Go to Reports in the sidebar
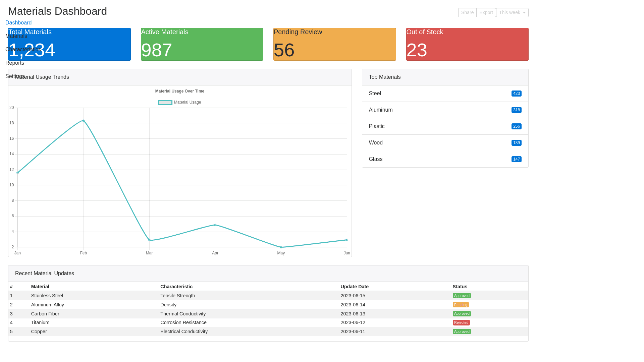The image size is (644, 362). [15, 63]
